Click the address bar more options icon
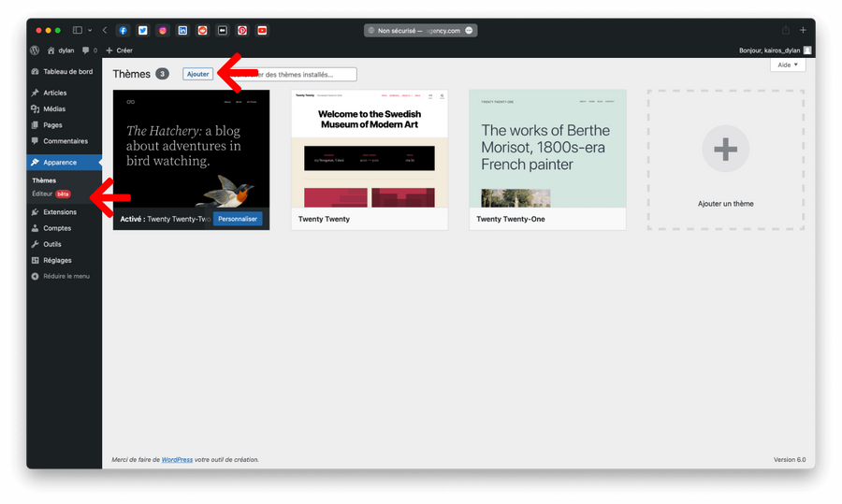Viewport: 842px width, 504px height. coord(469,31)
